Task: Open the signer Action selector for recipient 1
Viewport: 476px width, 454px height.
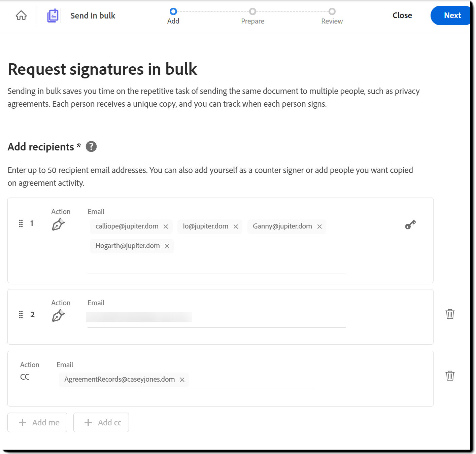Action: 59,224
